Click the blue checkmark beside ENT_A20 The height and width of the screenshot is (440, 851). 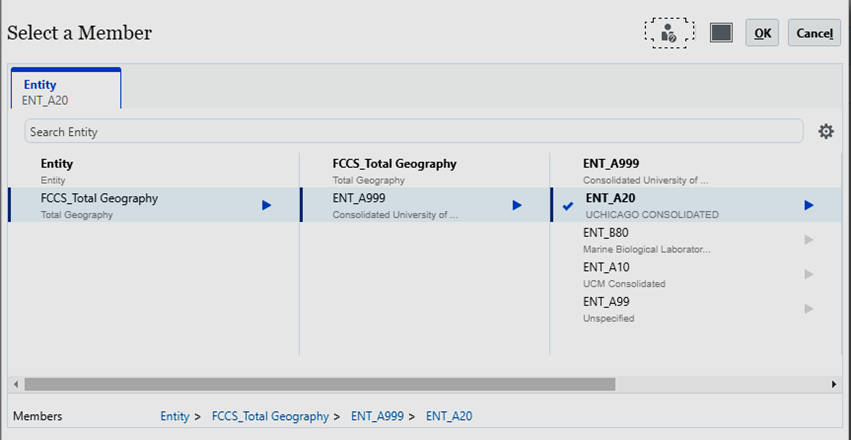[568, 206]
